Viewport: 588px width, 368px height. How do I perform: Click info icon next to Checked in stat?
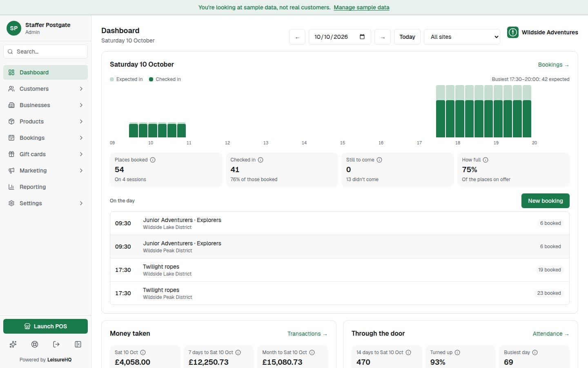pos(261,160)
